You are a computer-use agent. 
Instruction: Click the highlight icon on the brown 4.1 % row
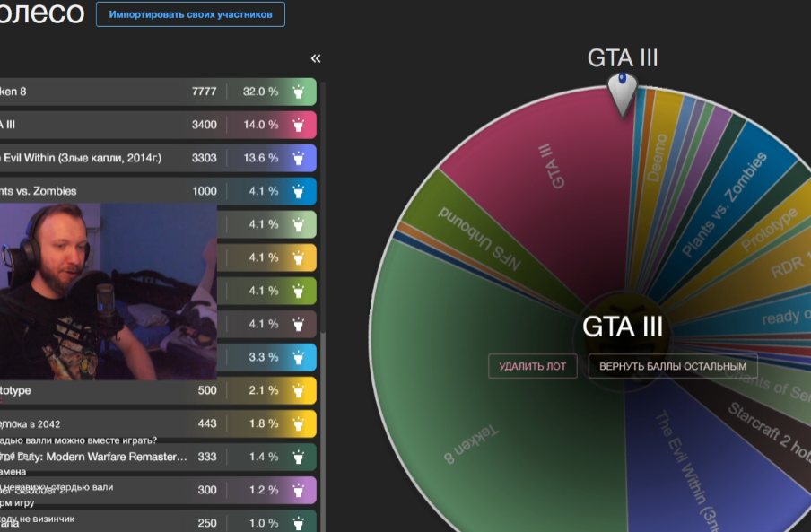point(299,324)
